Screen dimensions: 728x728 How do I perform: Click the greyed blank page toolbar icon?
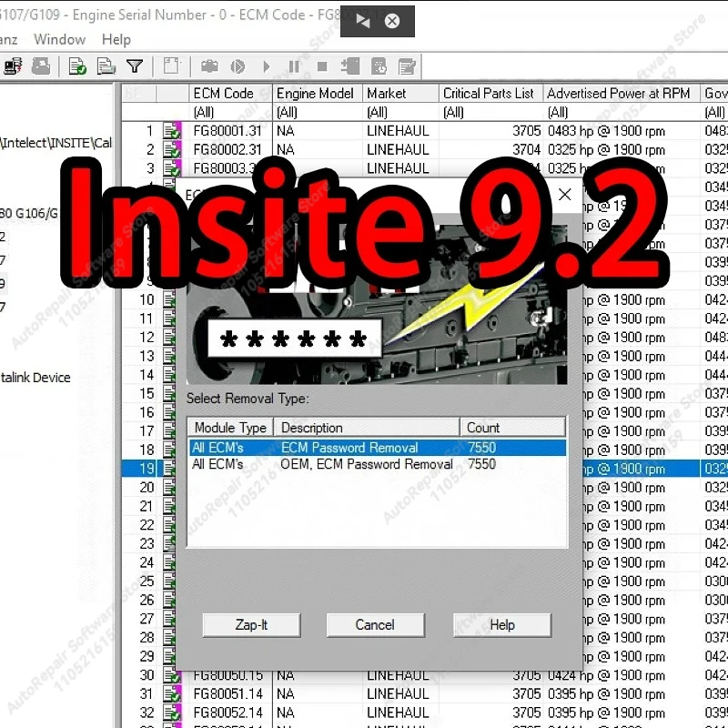(171, 66)
